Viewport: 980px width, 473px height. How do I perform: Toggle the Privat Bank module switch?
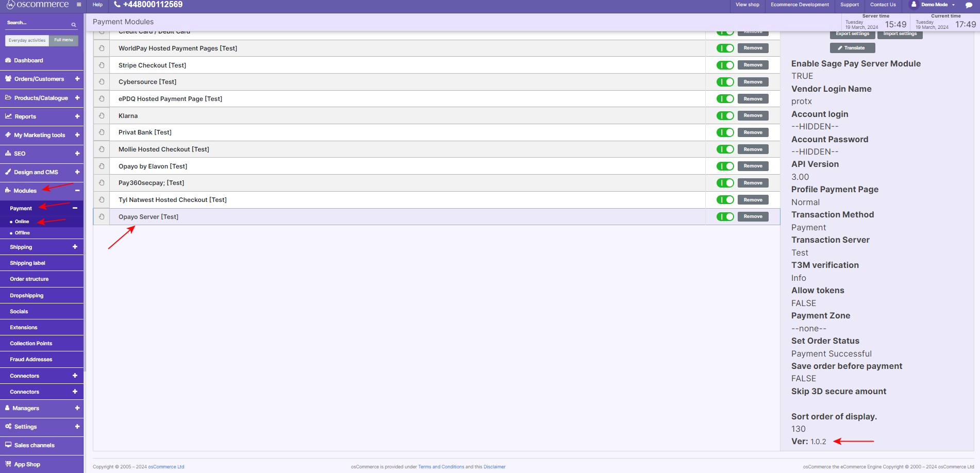coord(725,132)
